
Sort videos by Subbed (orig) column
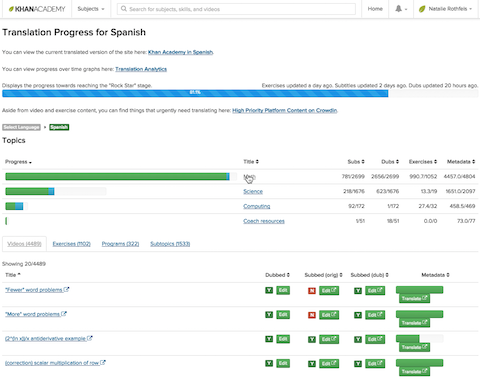(x=323, y=275)
